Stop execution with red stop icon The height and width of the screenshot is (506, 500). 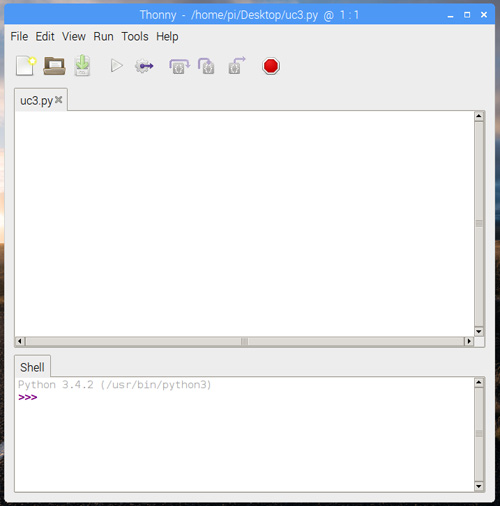click(271, 66)
